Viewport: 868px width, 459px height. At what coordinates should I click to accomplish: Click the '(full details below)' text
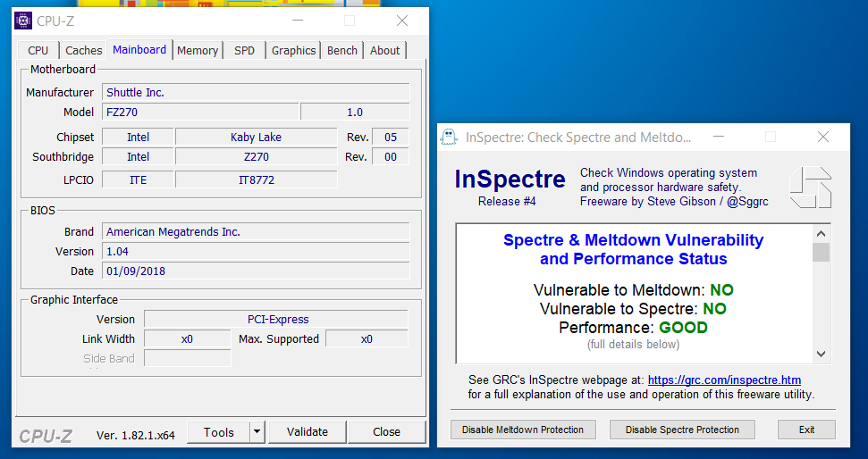click(633, 345)
